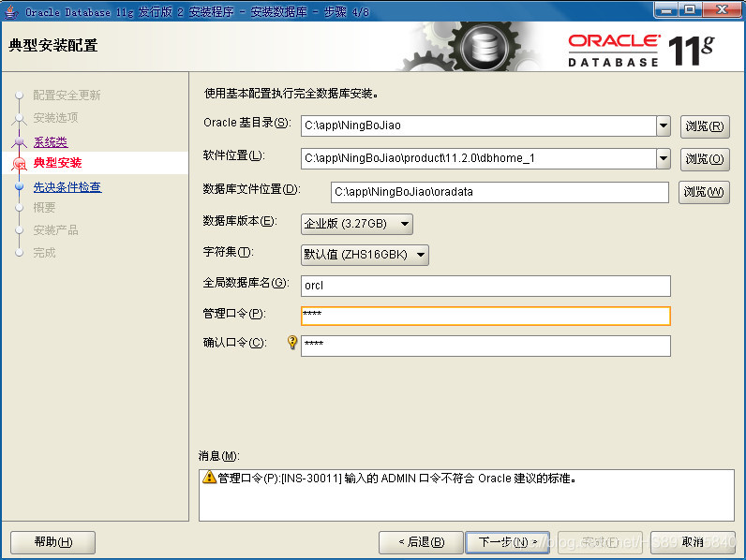Click the 概要 step label
This screenshot has height=560, width=746.
44,207
